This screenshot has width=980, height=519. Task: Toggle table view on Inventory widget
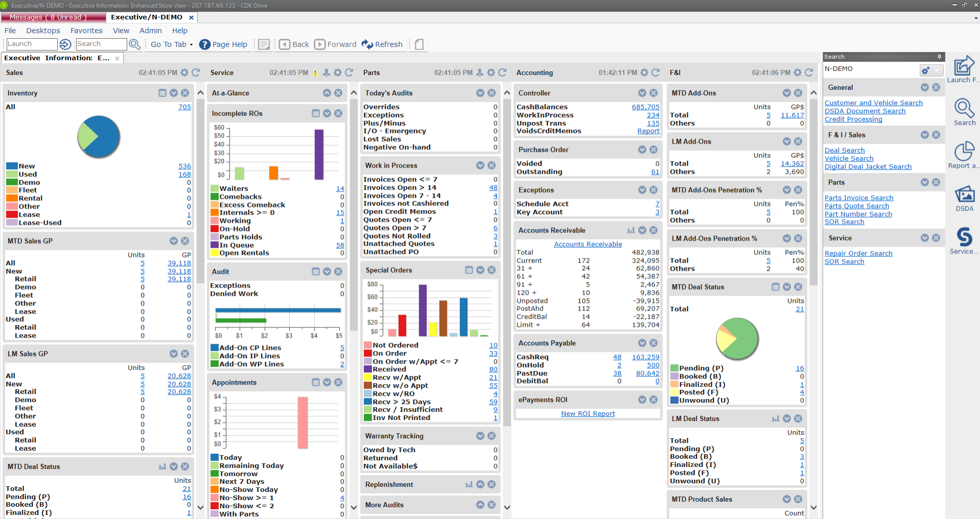coord(162,93)
